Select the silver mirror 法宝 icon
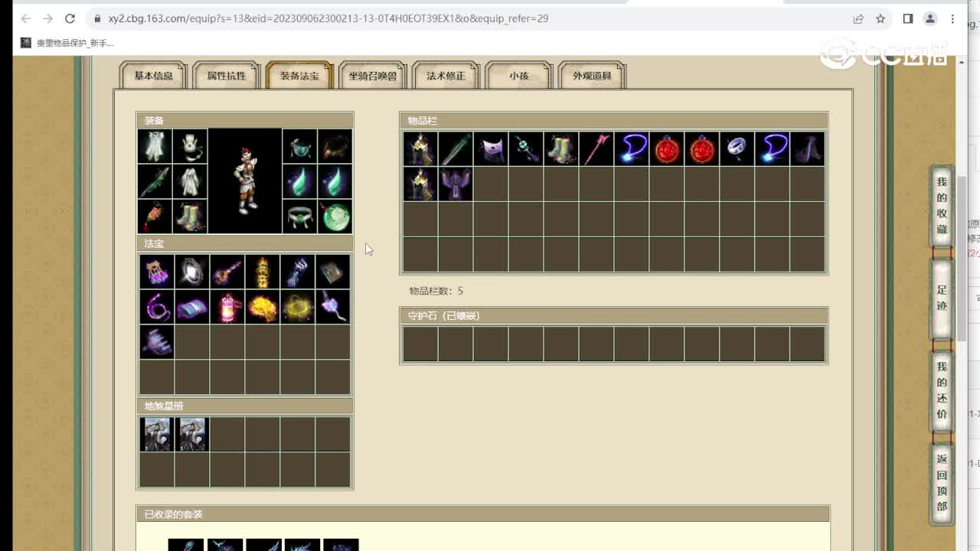 (192, 272)
